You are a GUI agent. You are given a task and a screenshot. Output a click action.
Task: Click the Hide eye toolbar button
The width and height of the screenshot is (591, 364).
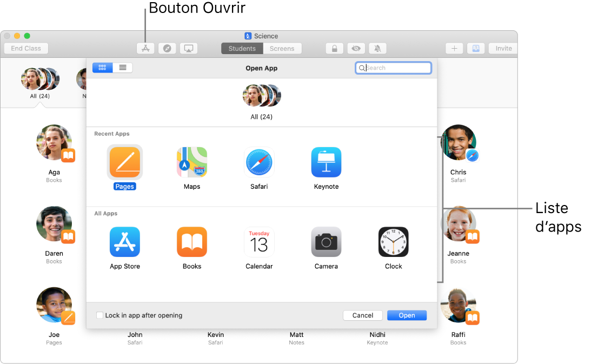(x=356, y=48)
